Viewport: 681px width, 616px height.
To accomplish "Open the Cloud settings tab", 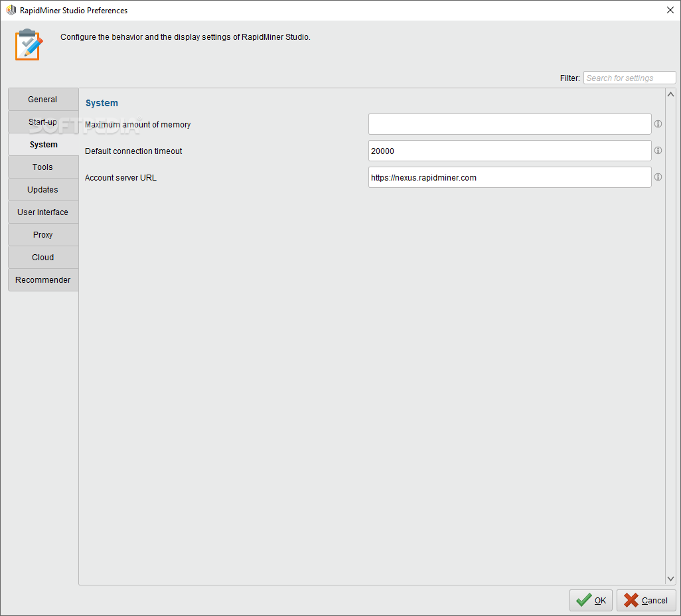I will pos(43,258).
